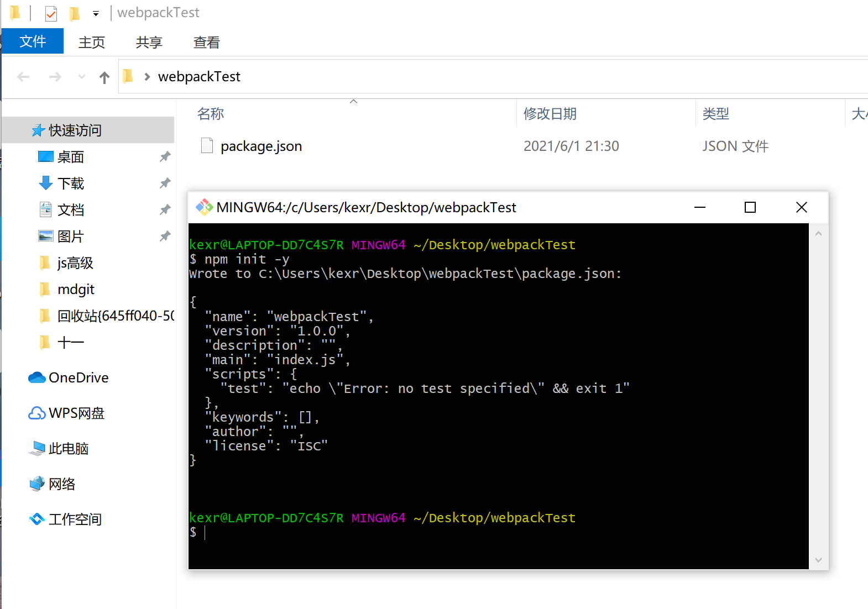Click the Forward navigation arrow

55,77
